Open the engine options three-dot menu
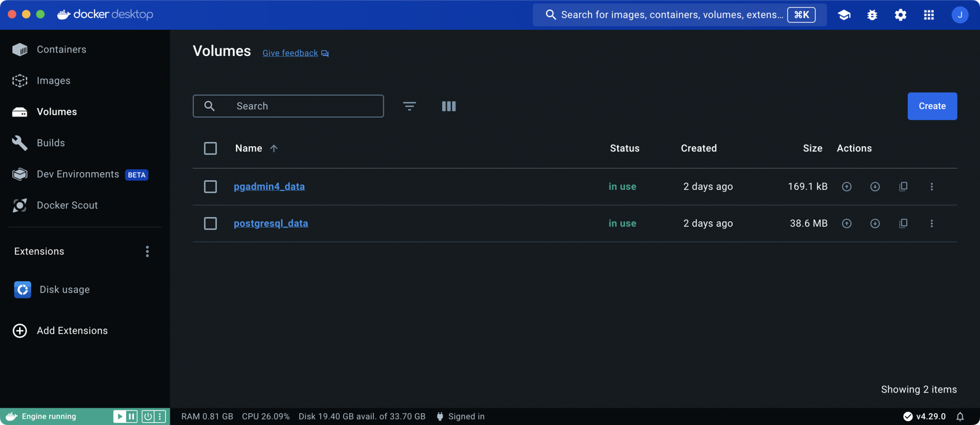The height and width of the screenshot is (425, 980). [x=160, y=416]
